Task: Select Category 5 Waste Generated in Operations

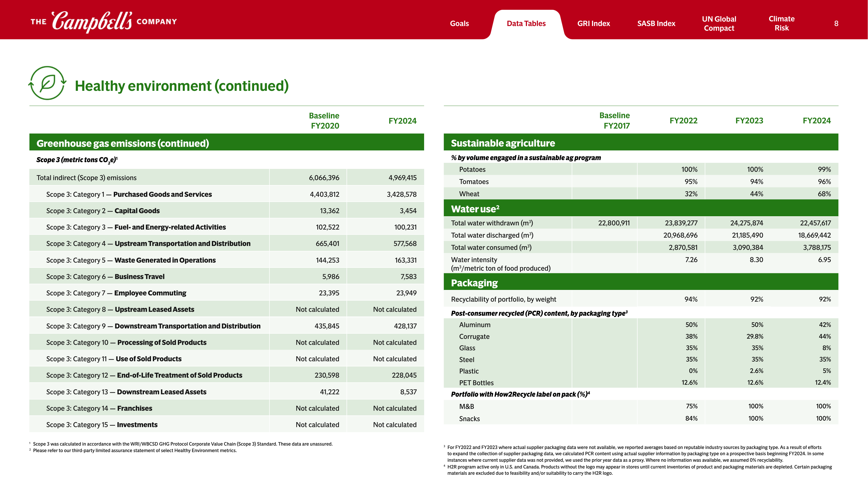Action: (131, 260)
